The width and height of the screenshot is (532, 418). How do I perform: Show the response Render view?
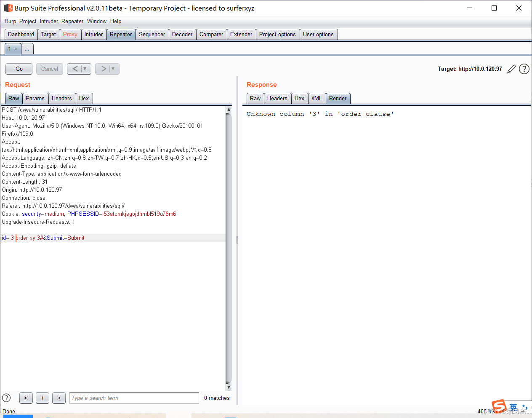click(x=338, y=99)
